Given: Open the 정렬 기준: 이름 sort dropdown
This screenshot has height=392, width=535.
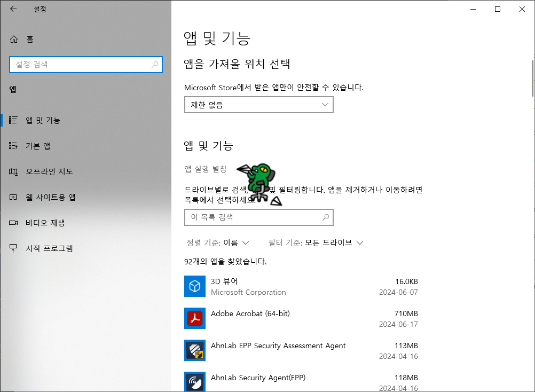Looking at the screenshot, I should point(218,243).
